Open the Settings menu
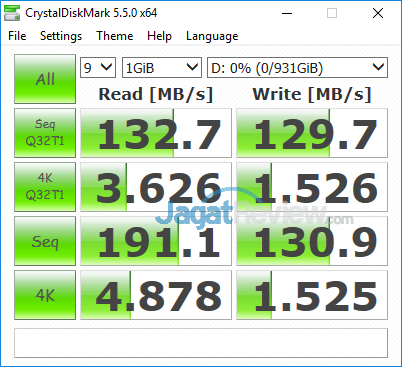 (x=61, y=36)
